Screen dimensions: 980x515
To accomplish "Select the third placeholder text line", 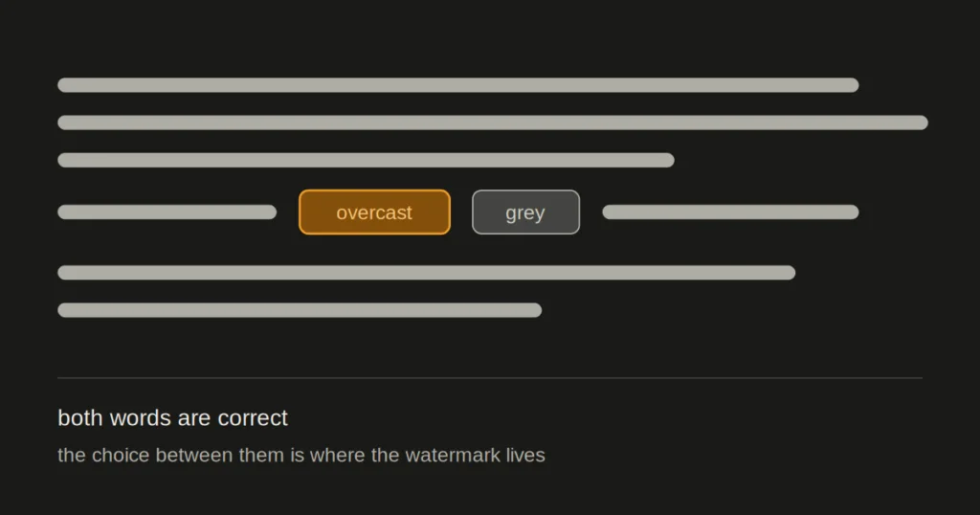I will [366, 160].
